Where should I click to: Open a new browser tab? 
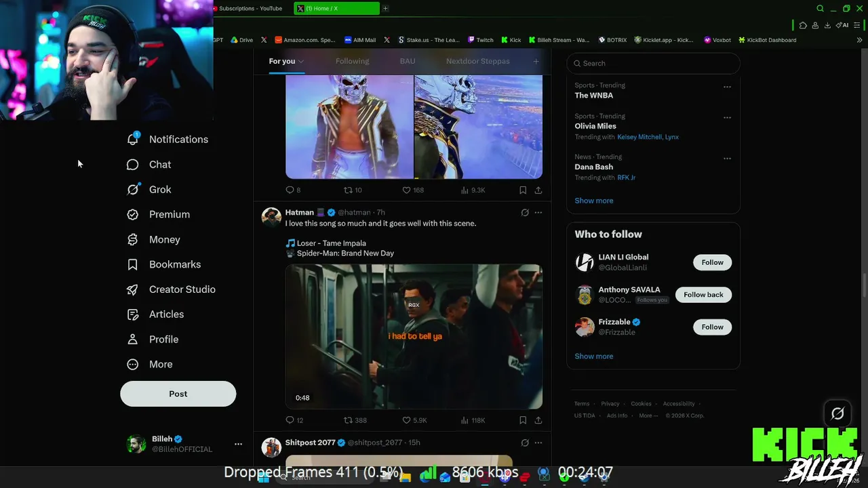point(385,9)
